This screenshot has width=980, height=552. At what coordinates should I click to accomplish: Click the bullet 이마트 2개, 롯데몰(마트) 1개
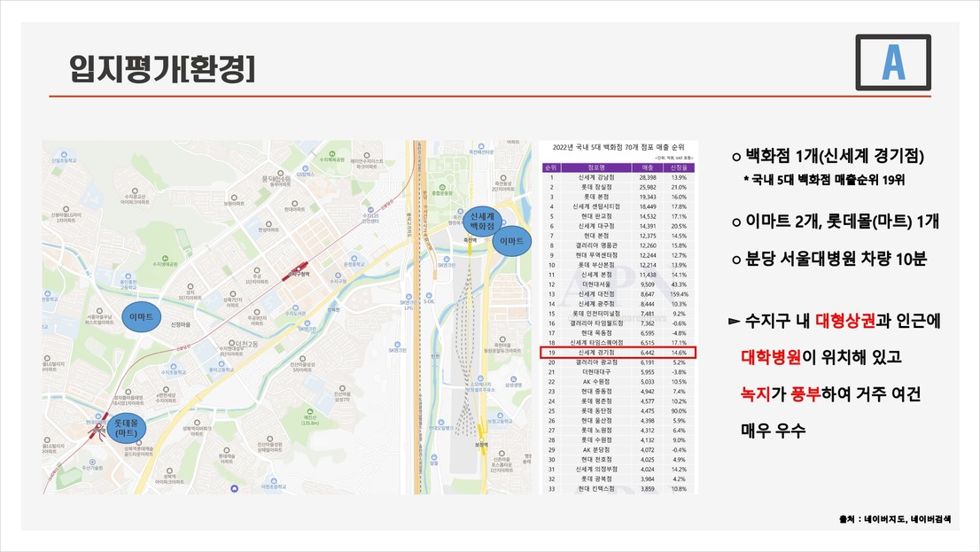tap(835, 222)
